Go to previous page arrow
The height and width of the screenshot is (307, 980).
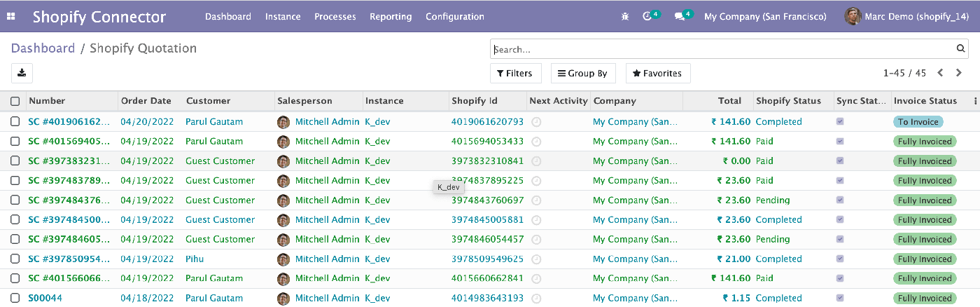tap(940, 73)
